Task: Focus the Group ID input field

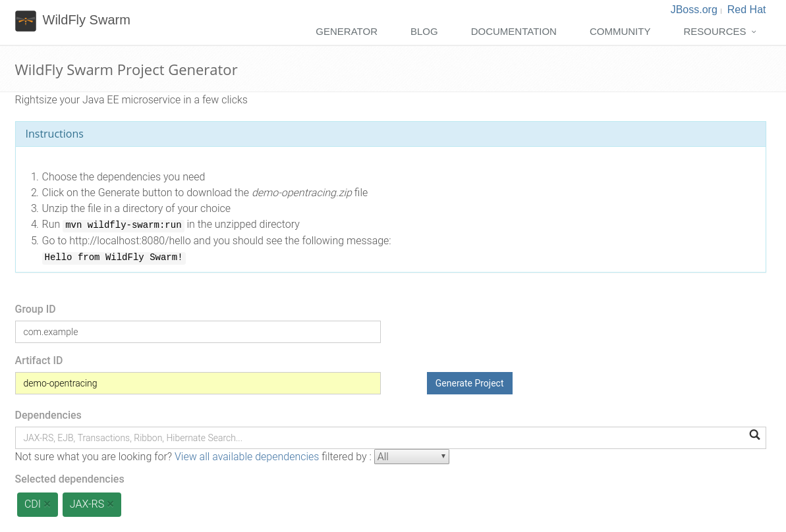Action: click(198, 332)
